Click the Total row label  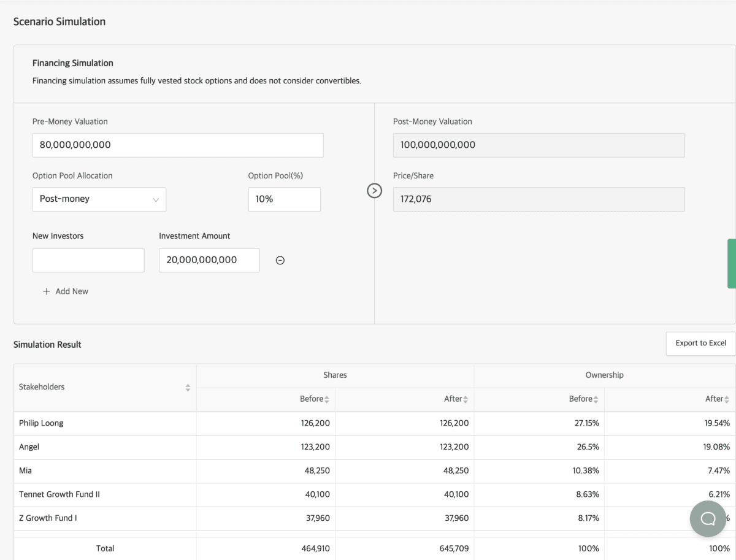(x=105, y=549)
